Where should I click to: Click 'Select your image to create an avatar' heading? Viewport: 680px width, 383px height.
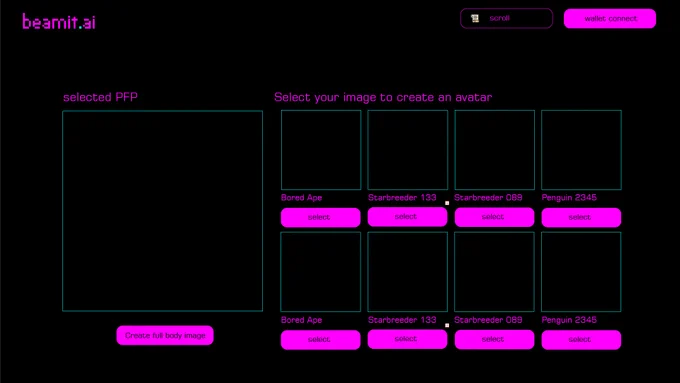point(383,97)
